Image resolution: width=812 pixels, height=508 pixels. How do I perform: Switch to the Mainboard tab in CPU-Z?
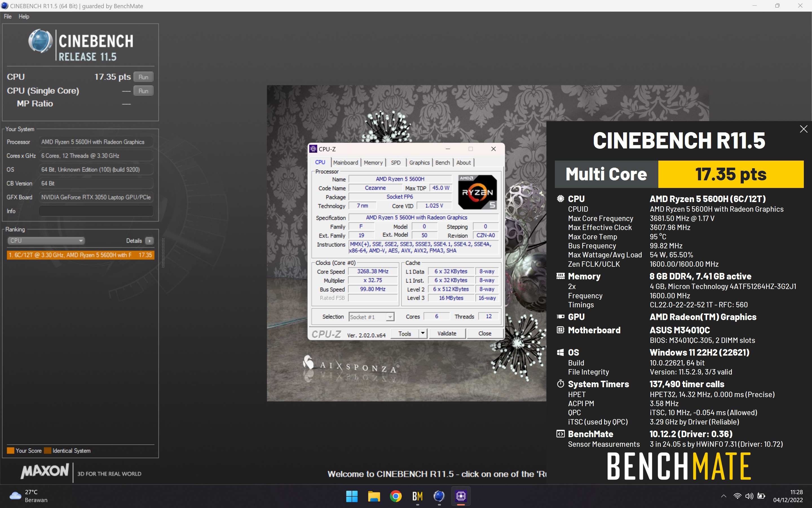point(346,163)
